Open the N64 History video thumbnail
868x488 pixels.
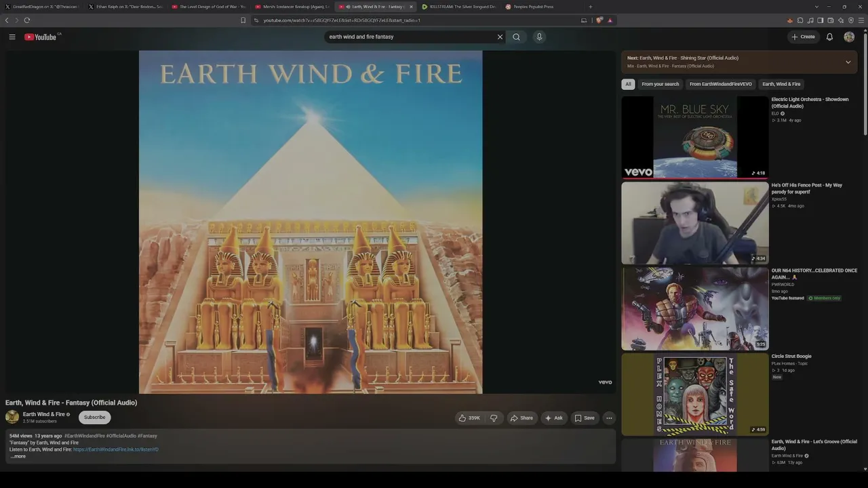pos(695,308)
